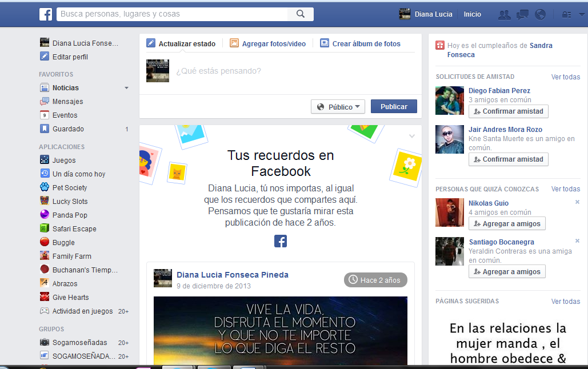Click Actividad en juegos controller icon
Viewport: 588px width, 369px height.
coord(44,311)
